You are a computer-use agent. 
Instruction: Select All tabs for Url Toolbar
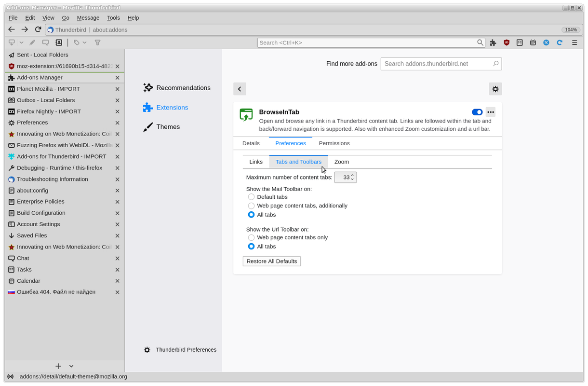coord(251,247)
